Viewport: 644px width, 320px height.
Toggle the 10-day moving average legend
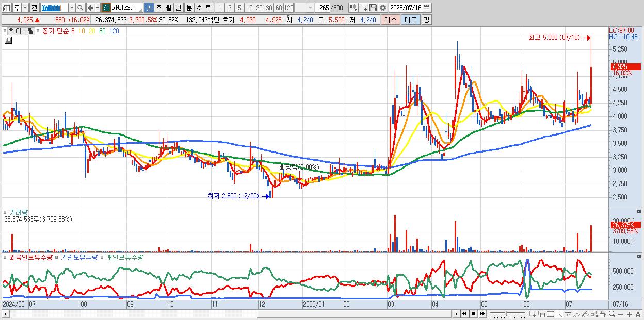pyautogui.click(x=82, y=31)
